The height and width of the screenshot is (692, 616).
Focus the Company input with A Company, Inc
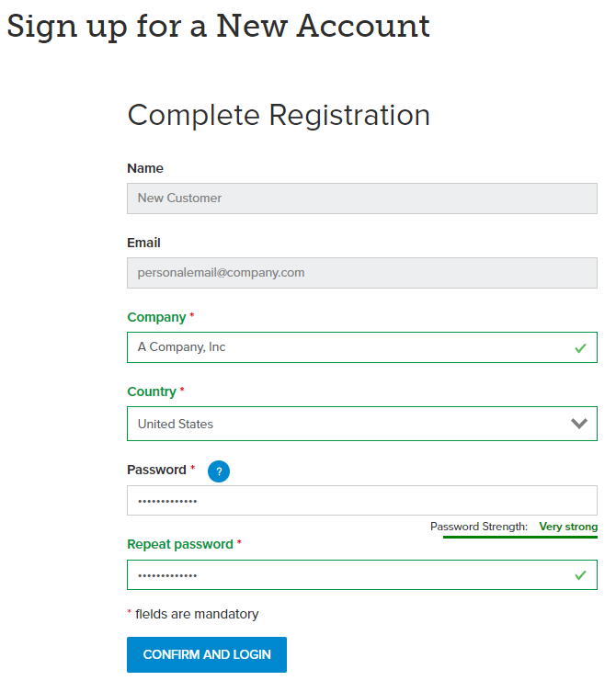(362, 347)
